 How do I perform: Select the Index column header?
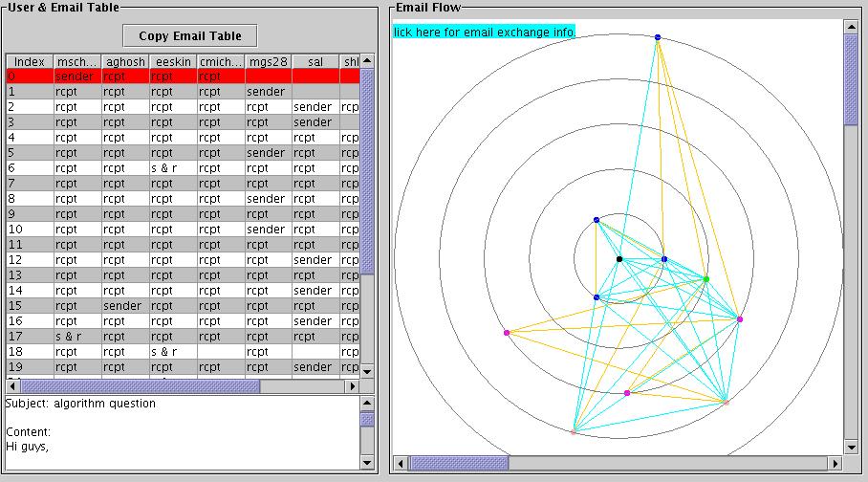pos(30,61)
